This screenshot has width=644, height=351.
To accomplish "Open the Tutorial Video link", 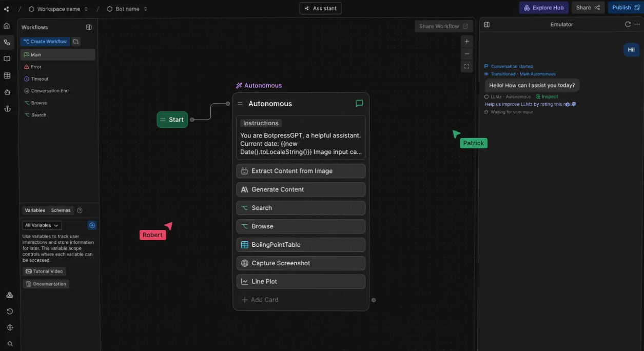I will click(44, 271).
